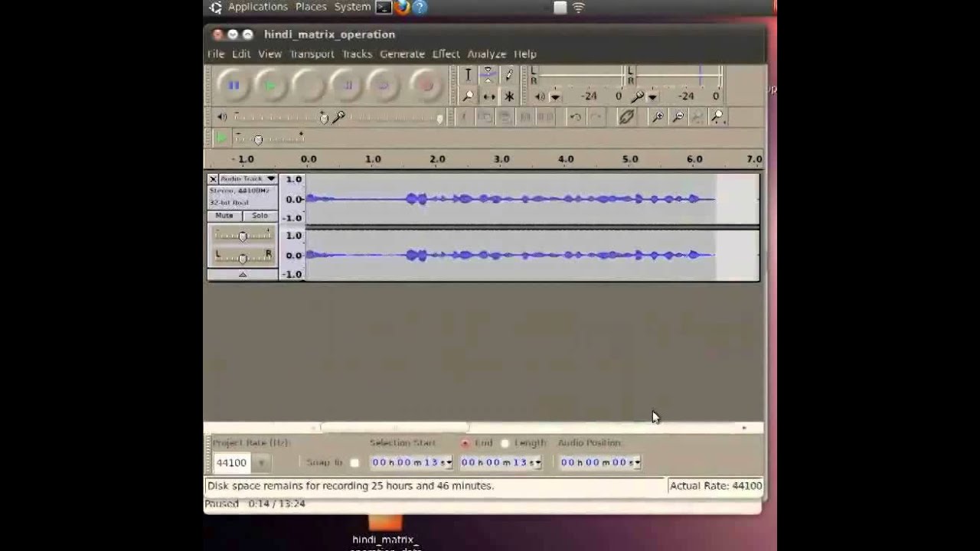Open the Audio Track name dropdown

coord(248,178)
